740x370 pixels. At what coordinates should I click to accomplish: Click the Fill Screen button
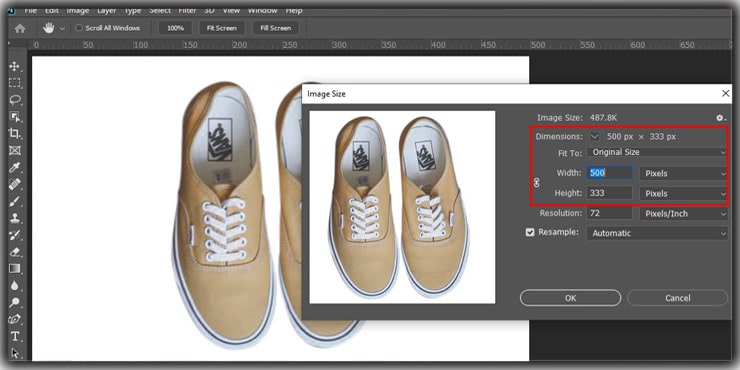click(276, 28)
